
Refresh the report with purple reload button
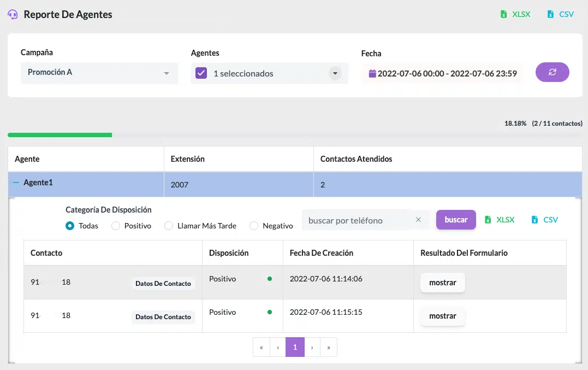tap(552, 72)
